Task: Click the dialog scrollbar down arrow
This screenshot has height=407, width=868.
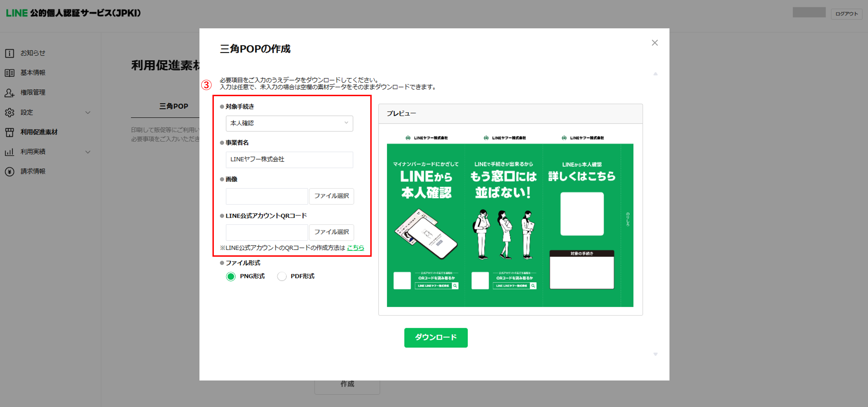Action: point(655,354)
